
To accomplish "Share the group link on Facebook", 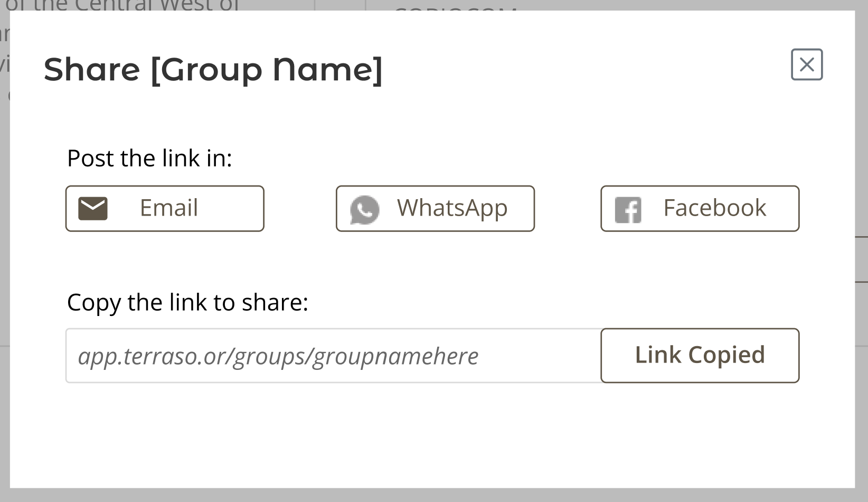I will 699,208.
